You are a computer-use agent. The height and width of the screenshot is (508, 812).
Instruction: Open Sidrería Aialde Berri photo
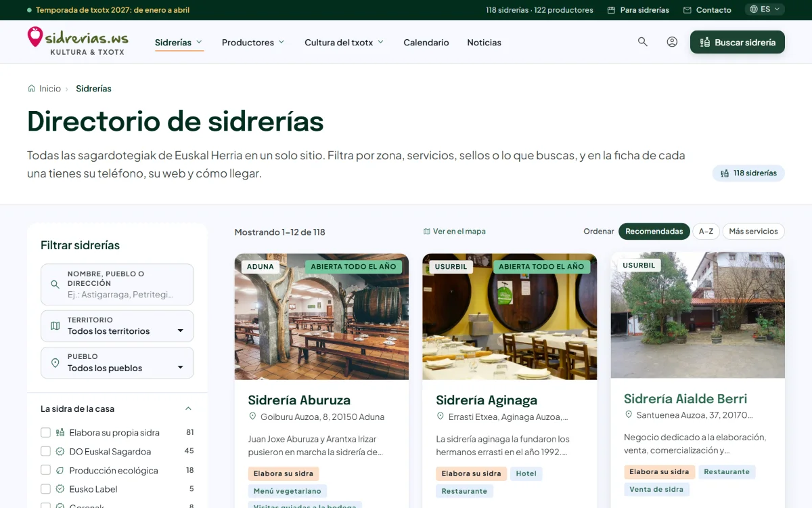698,315
